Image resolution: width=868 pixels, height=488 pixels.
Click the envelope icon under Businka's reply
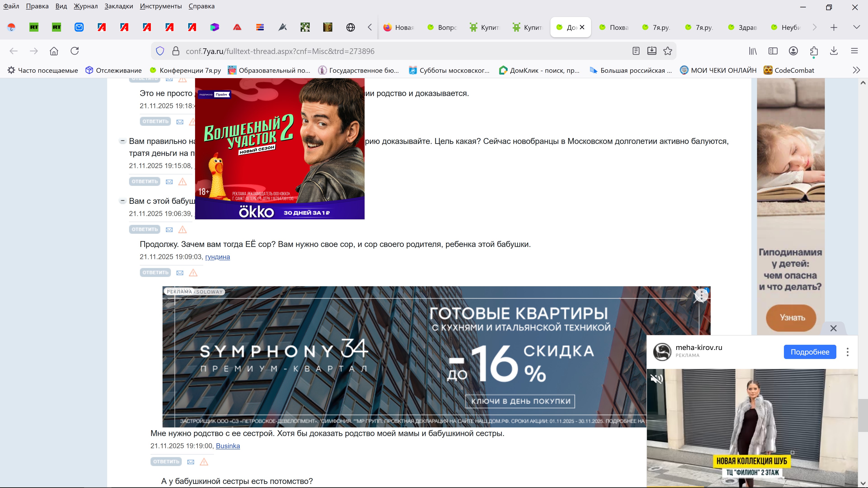pyautogui.click(x=191, y=462)
